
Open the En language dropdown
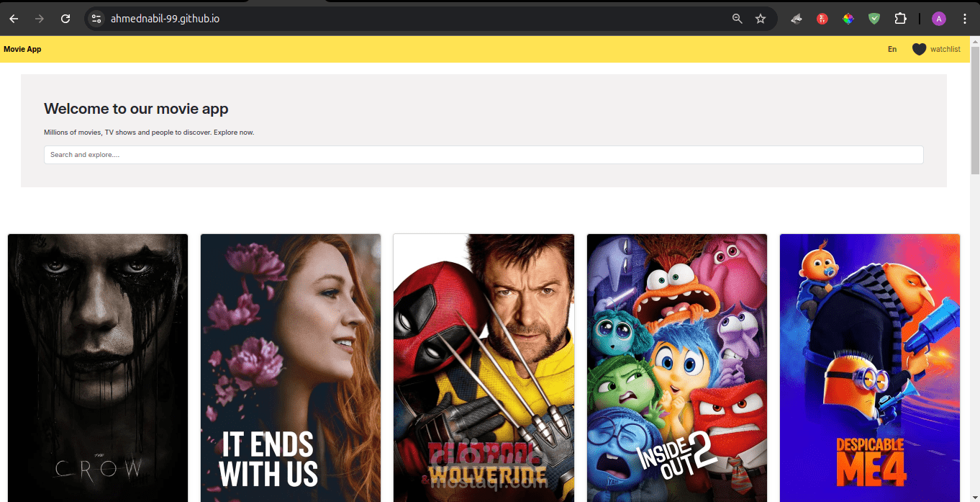892,49
